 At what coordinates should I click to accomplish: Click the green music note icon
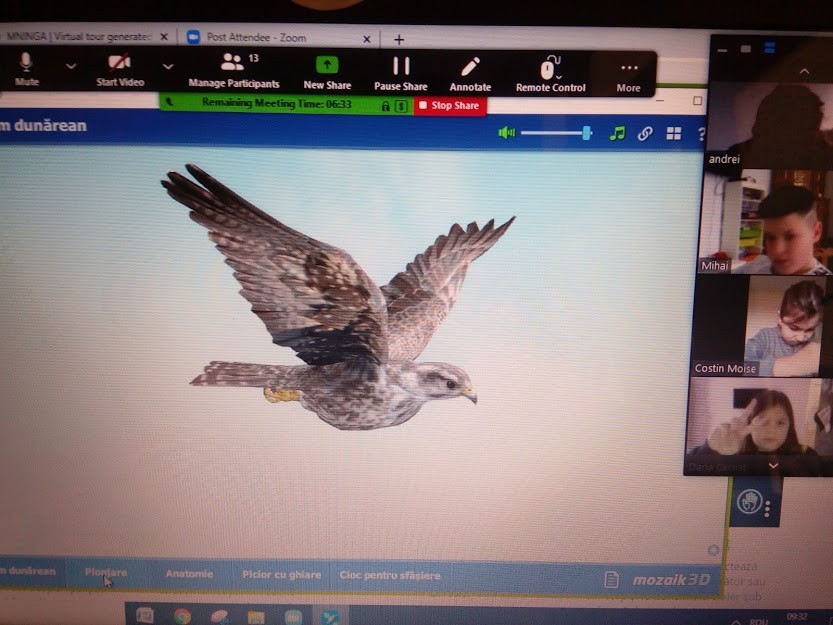click(617, 133)
